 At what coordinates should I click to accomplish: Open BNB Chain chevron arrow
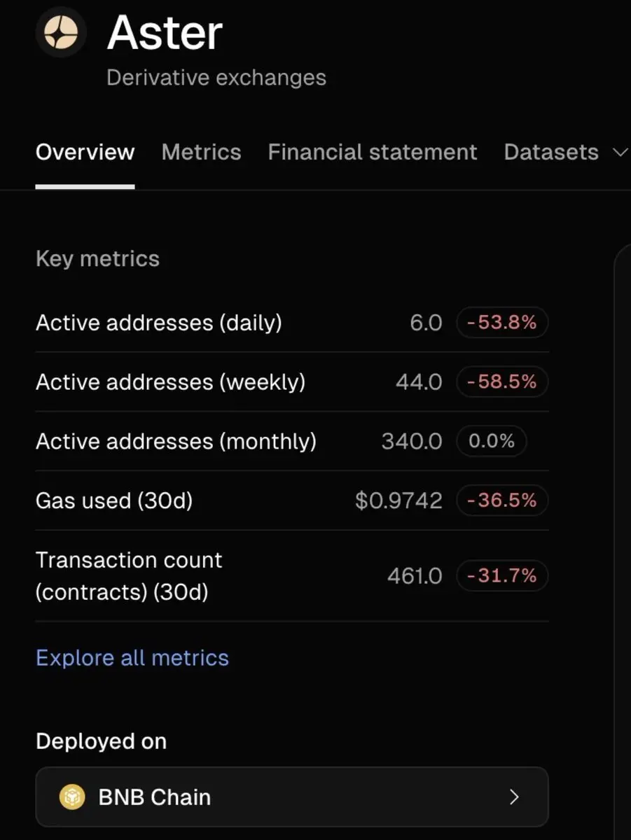coord(515,797)
